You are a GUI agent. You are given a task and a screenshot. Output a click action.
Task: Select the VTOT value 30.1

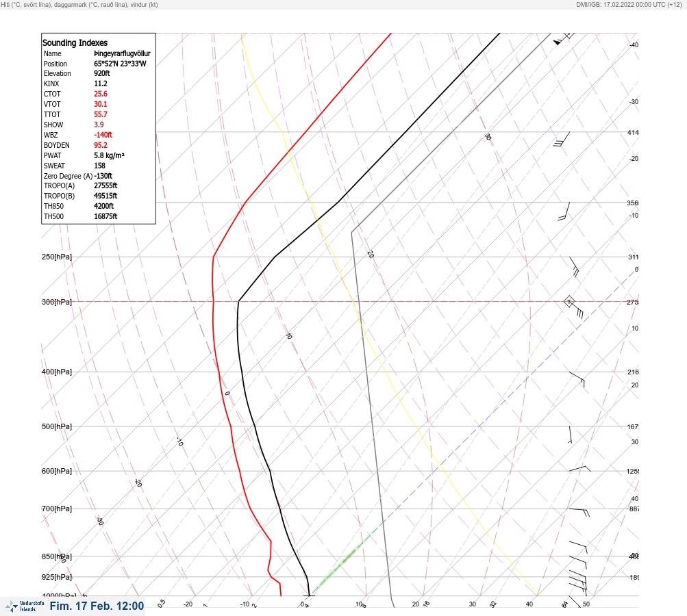(x=100, y=104)
